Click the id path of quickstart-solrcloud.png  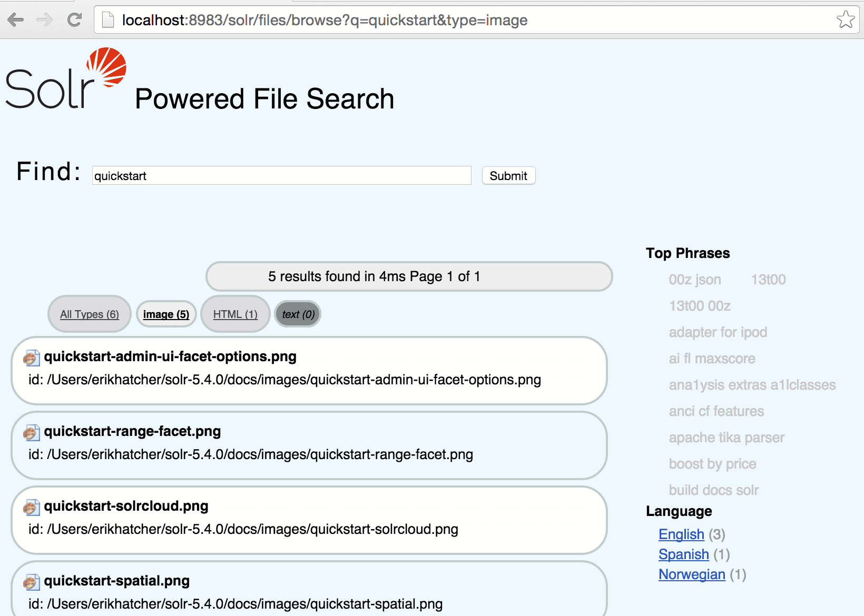click(243, 529)
